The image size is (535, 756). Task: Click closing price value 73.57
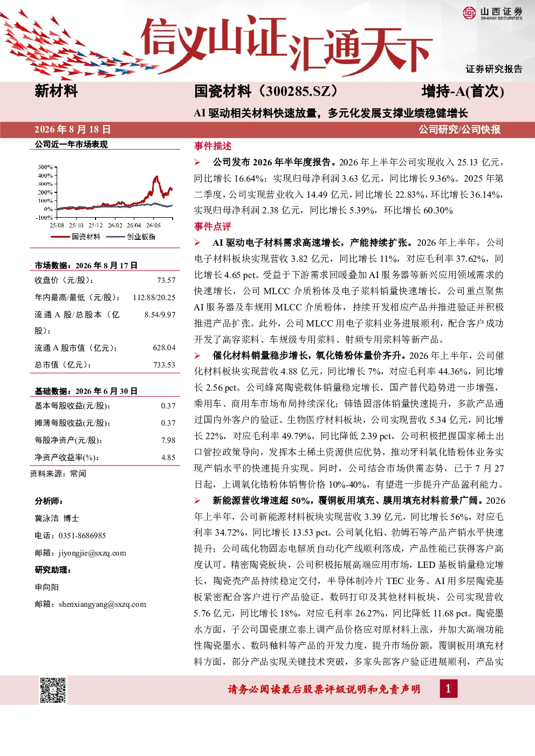[166, 280]
